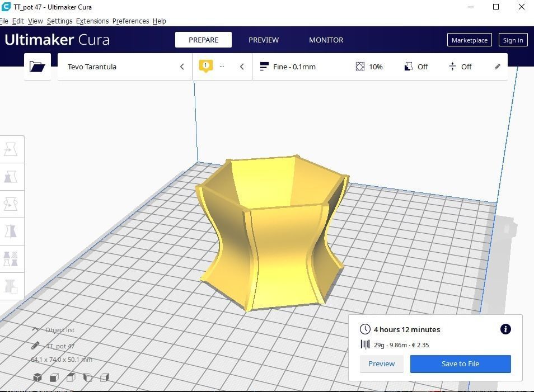The height and width of the screenshot is (392, 534).
Task: Open the Marketplace button
Action: pos(469,40)
